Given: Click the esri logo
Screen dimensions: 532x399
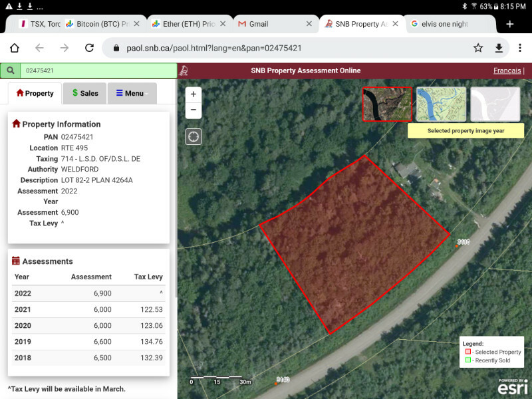Looking at the screenshot, I should tap(513, 387).
